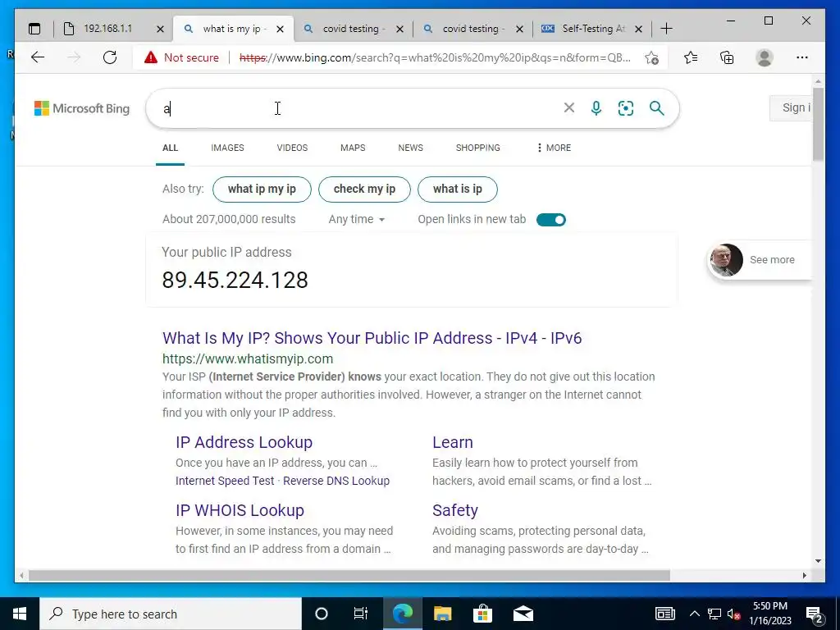Open Task View on the taskbar
The width and height of the screenshot is (840, 630).
361,614
